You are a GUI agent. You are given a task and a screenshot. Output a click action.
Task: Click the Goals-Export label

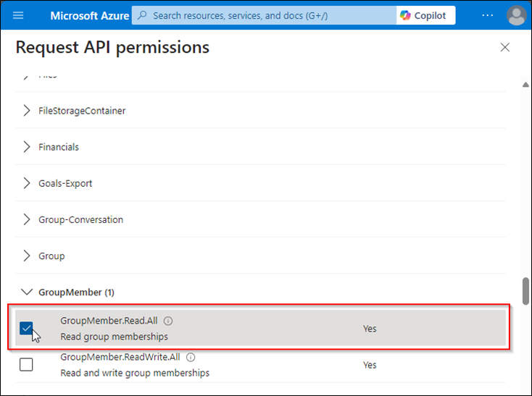pos(65,183)
